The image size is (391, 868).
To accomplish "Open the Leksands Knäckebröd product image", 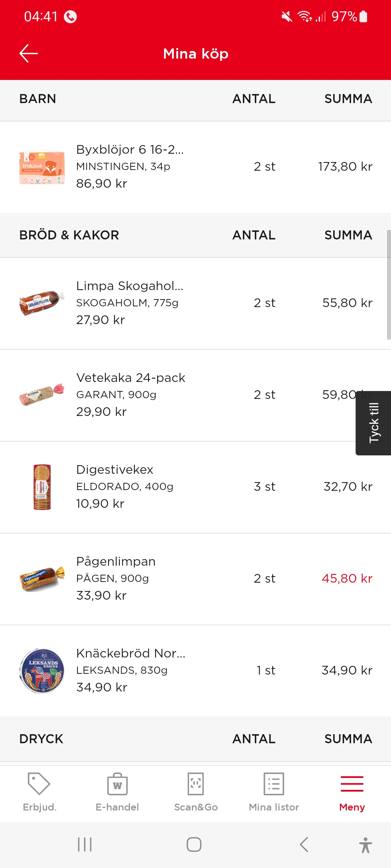I will pos(42,671).
